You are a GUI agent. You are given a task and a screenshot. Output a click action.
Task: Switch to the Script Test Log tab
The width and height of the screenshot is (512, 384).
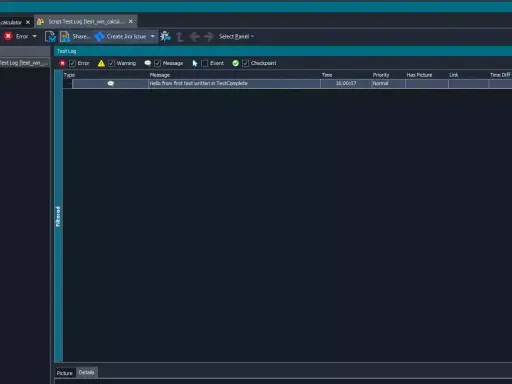point(86,22)
